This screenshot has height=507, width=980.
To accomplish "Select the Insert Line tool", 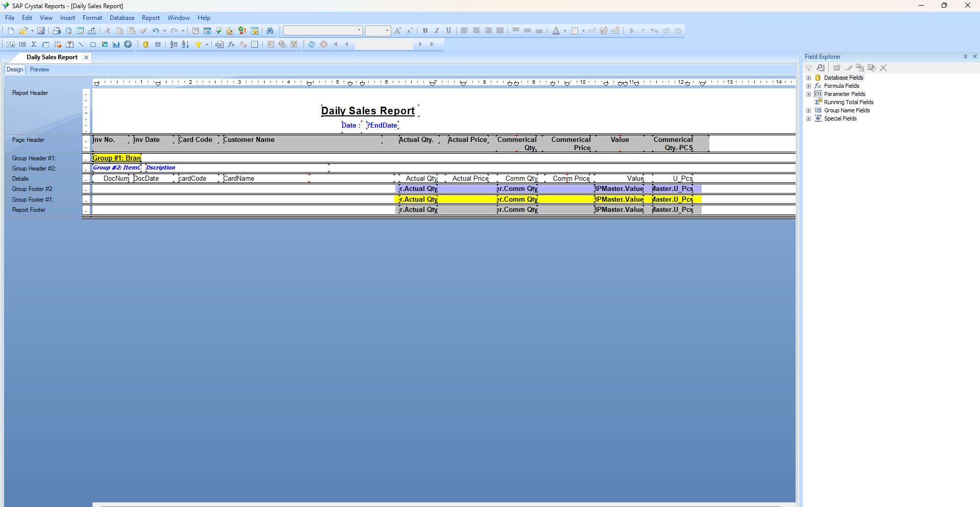I will coord(81,44).
